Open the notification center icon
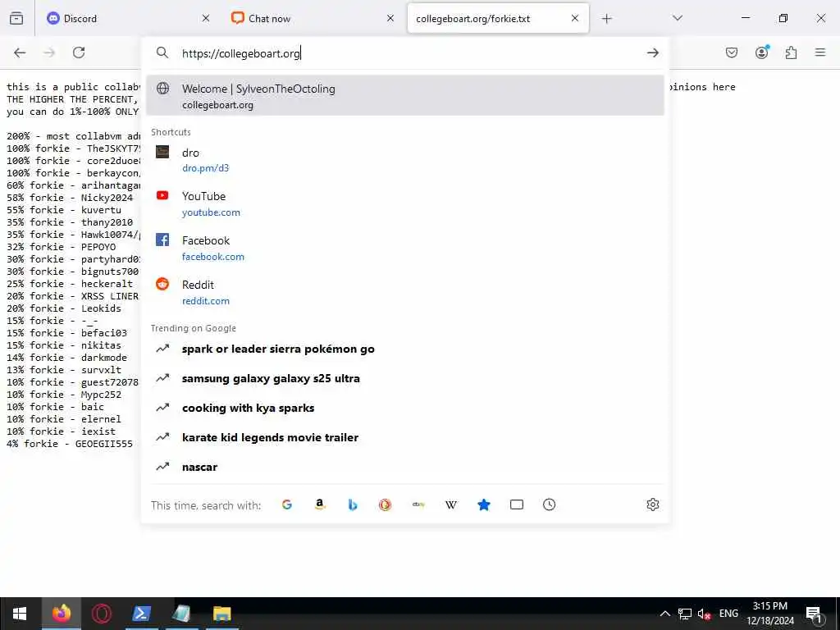 (x=814, y=614)
